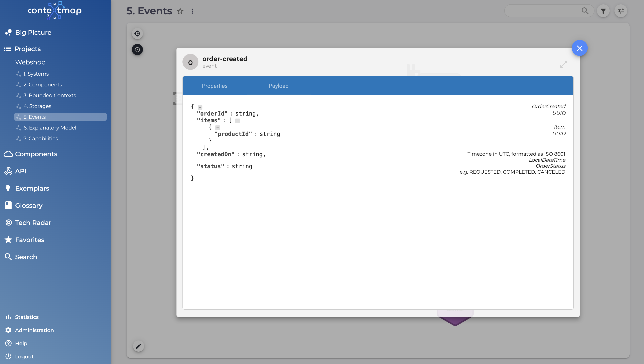Click the sidebar Search magnifier icon
The height and width of the screenshot is (364, 644).
pyautogui.click(x=8, y=257)
